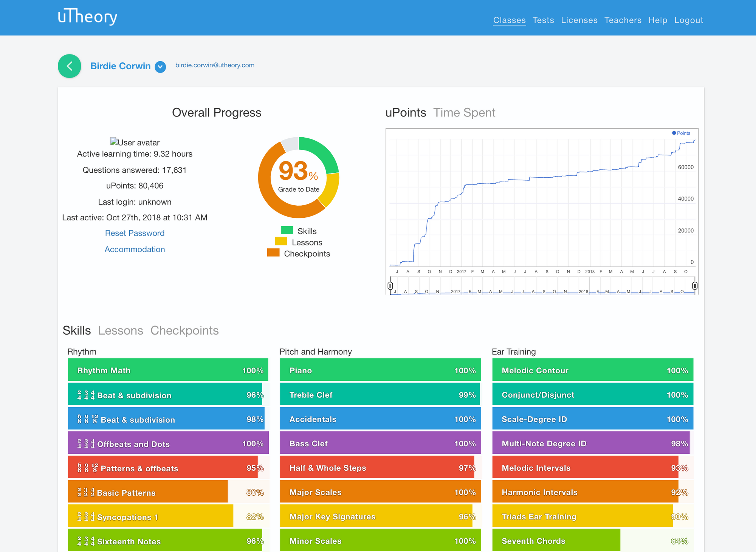
Task: Open the 6/8 9/8 12/8 Beat & subdivision skill
Action: (x=168, y=419)
